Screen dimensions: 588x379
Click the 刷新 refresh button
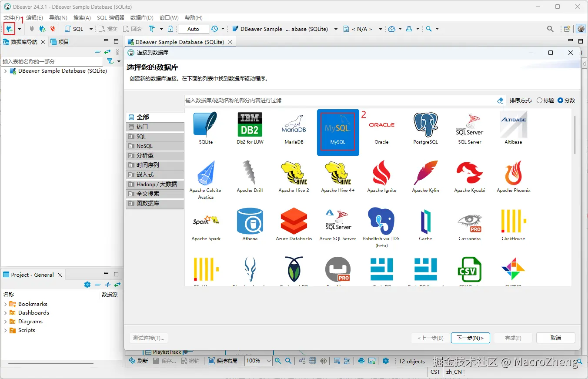click(138, 361)
